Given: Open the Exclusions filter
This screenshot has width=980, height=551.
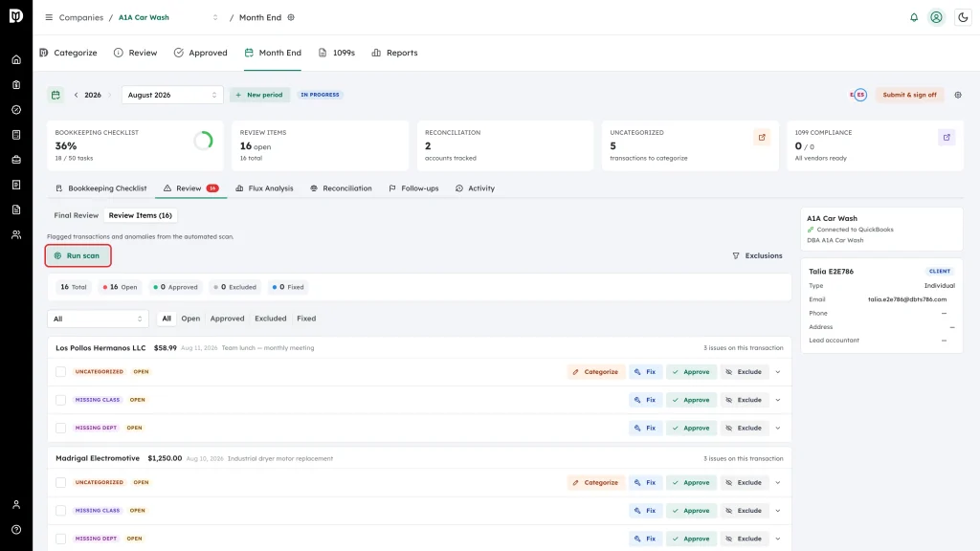Looking at the screenshot, I should (757, 255).
